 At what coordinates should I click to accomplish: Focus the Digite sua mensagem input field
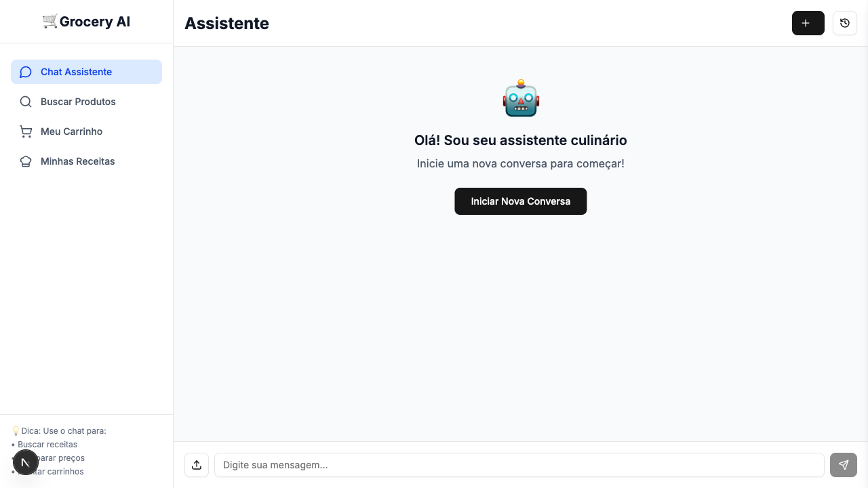pos(519,465)
